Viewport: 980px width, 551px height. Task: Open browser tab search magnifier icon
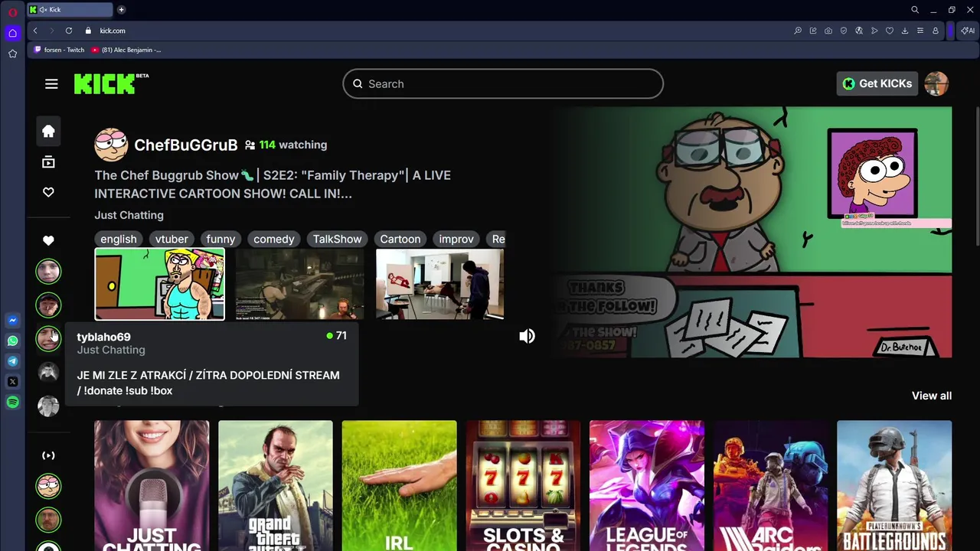915,10
